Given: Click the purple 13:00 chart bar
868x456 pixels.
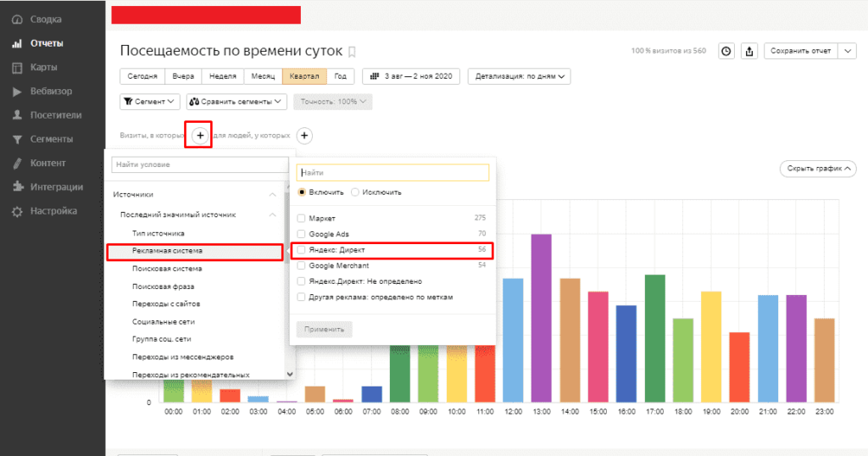Looking at the screenshot, I should 541,317.
